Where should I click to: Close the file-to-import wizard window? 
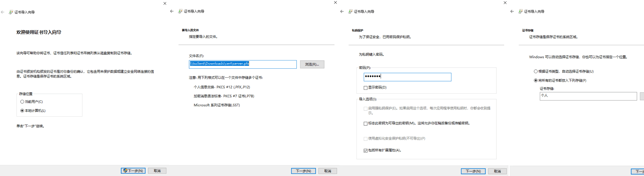(335, 3)
